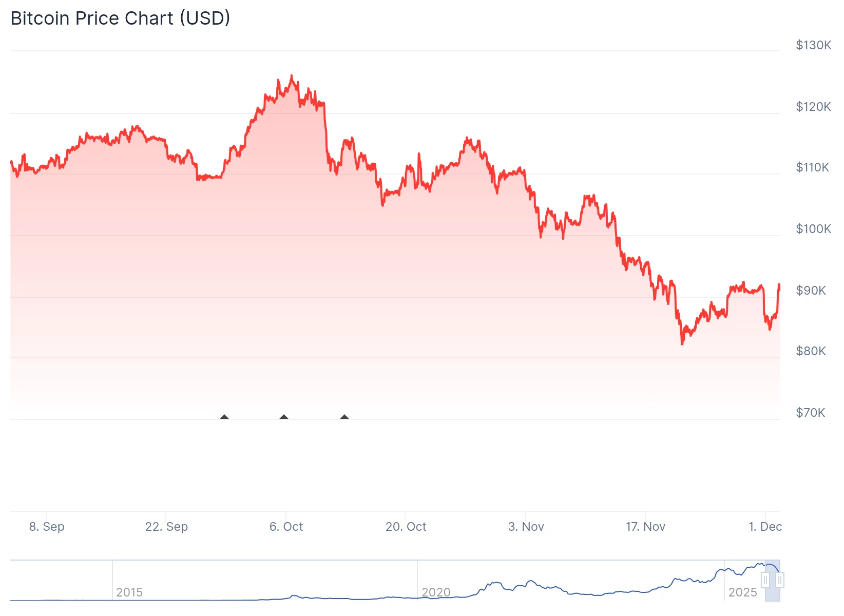Click the $100K price axis label
This screenshot has width=844, height=616.
[x=813, y=229]
